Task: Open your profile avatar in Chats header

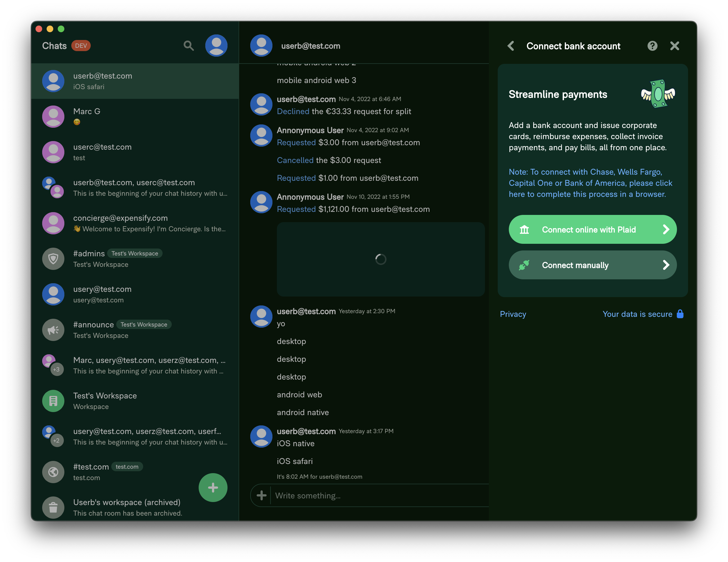Action: click(x=216, y=46)
